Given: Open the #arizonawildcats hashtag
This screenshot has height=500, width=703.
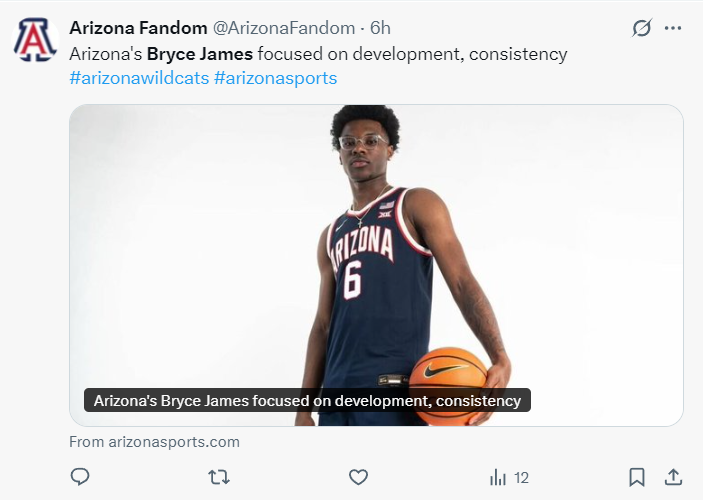Looking at the screenshot, I should point(139,78).
